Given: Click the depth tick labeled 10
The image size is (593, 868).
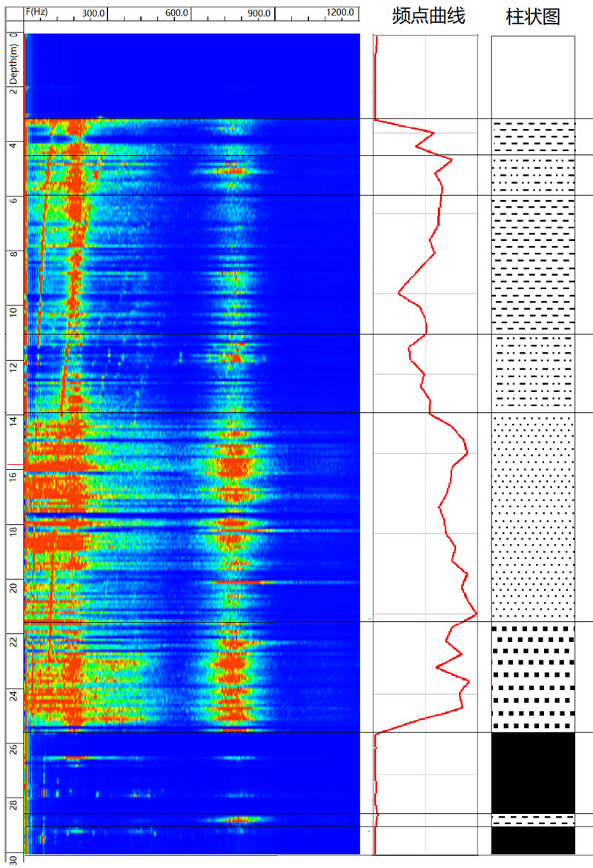Looking at the screenshot, I should (x=13, y=308).
